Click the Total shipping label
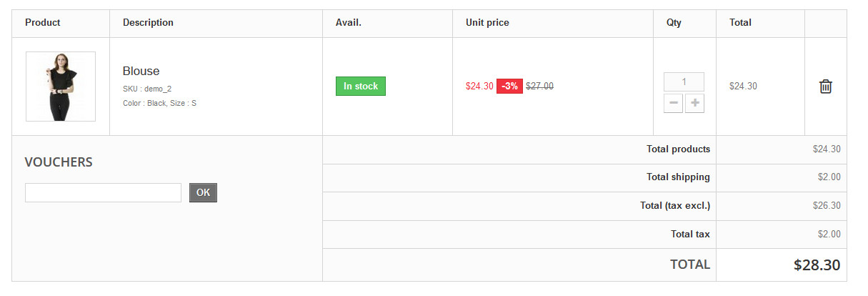This screenshot has width=868, height=296. tap(678, 177)
